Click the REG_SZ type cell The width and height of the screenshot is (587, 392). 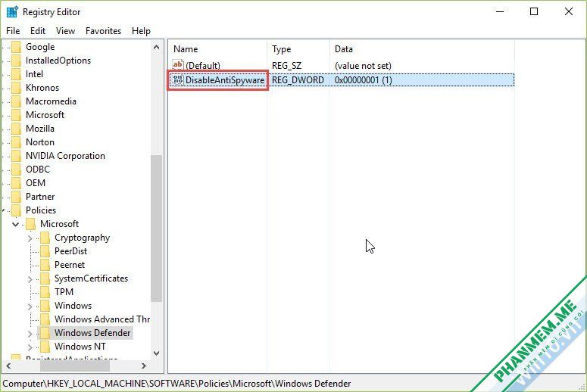click(287, 66)
